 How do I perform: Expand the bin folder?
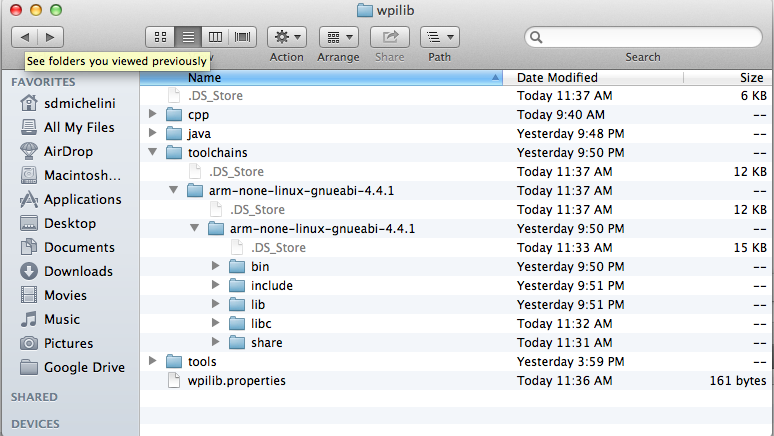tap(215, 267)
